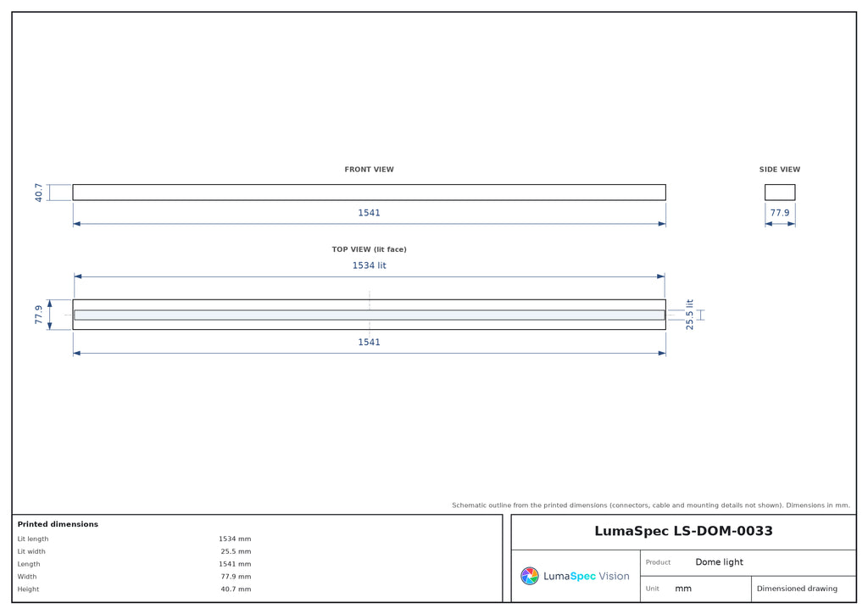Click the Dome light product field
Screen dimensions: 868x614
[x=748, y=562]
